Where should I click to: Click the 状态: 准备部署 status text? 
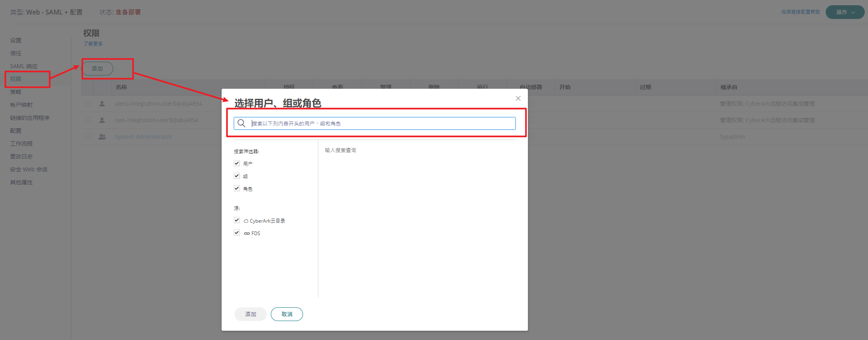tap(120, 12)
